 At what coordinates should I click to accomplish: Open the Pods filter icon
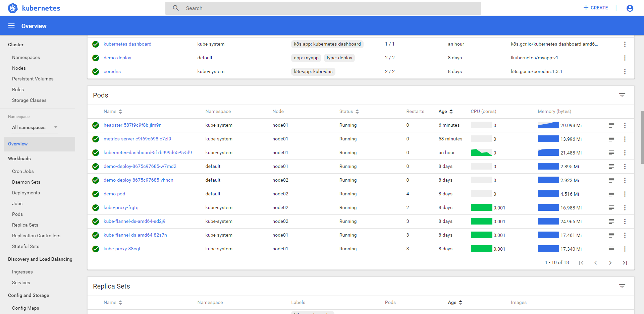coord(622,95)
